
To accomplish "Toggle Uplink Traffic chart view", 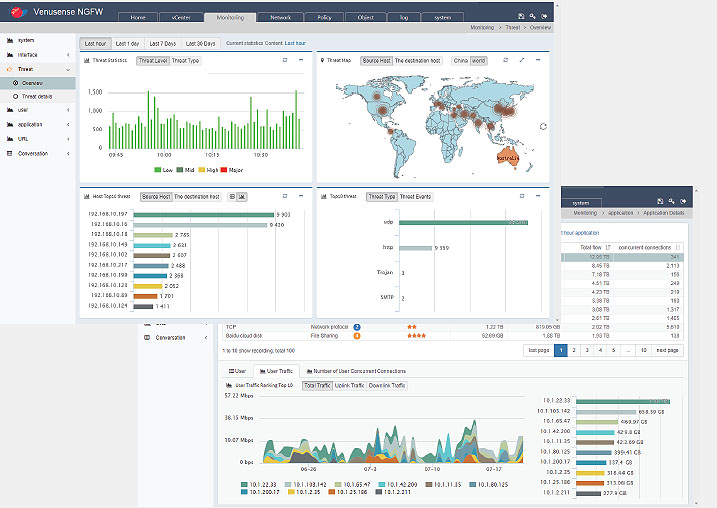I will click(x=350, y=385).
